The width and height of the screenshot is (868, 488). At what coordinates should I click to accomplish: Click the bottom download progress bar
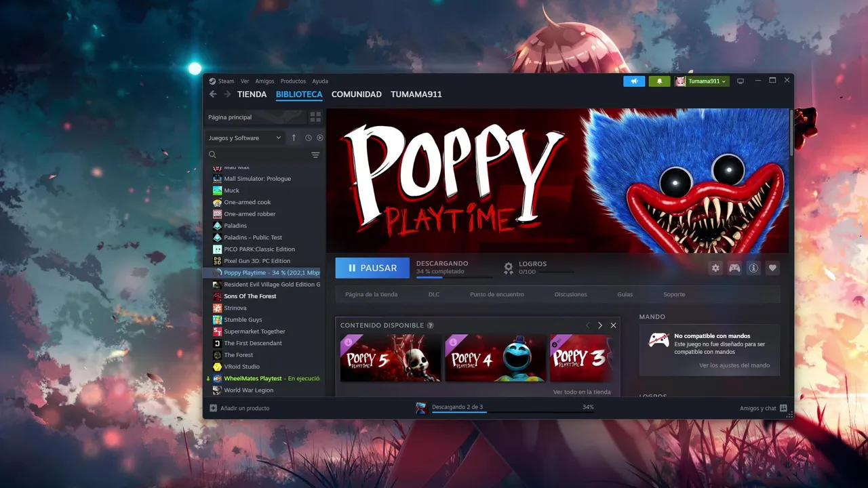pos(512,413)
